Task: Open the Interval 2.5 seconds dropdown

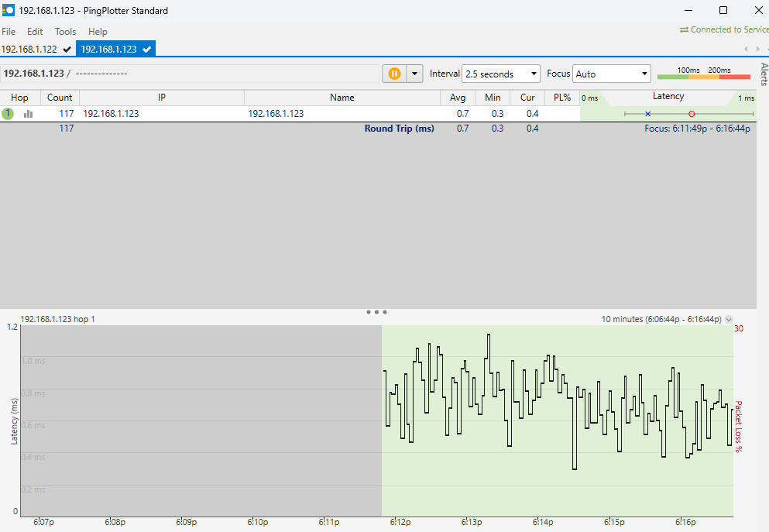Action: coord(501,74)
